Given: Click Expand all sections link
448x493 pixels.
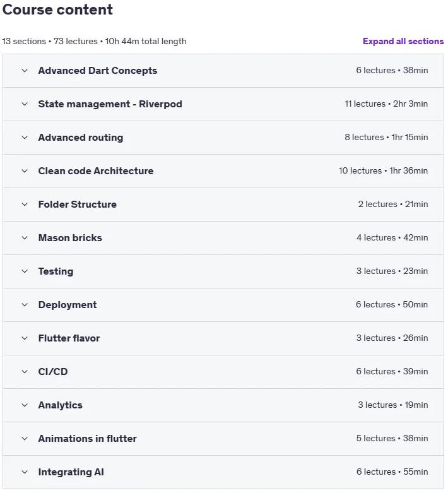Looking at the screenshot, I should [403, 41].
